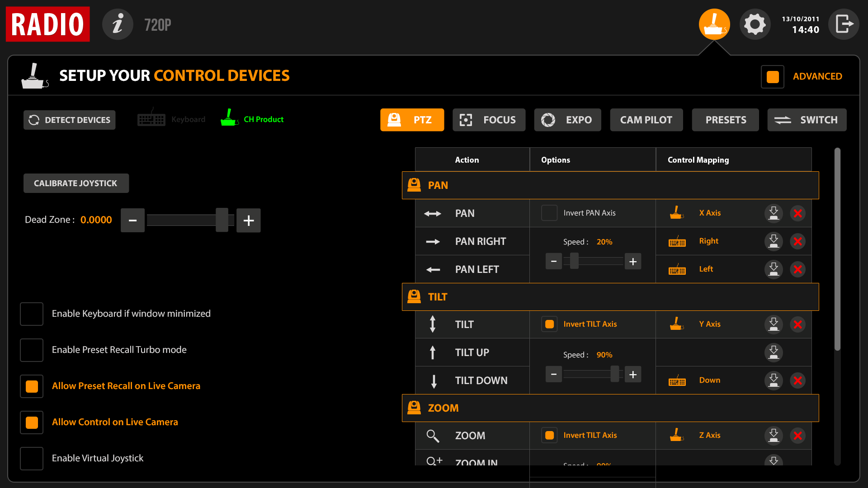Open the info icon panel
Viewport: 868px width, 488px height.
(x=118, y=24)
